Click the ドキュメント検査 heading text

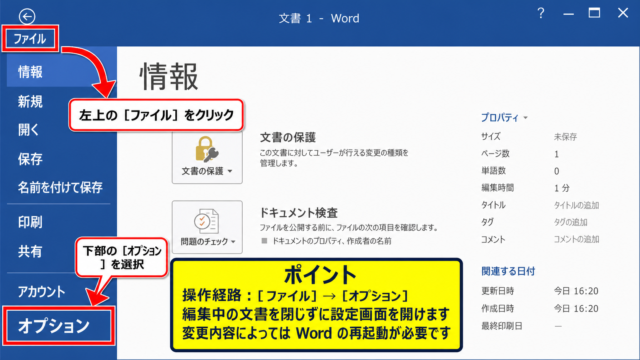pyautogui.click(x=299, y=213)
